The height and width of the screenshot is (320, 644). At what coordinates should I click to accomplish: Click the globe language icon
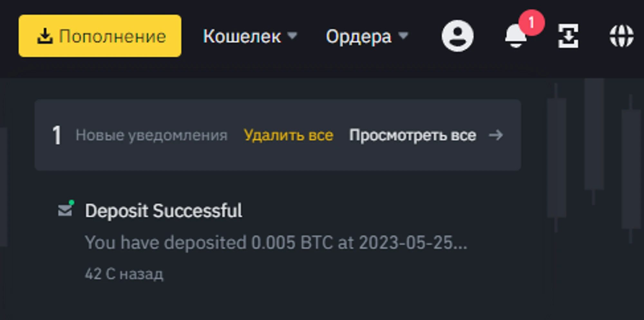pos(621,36)
